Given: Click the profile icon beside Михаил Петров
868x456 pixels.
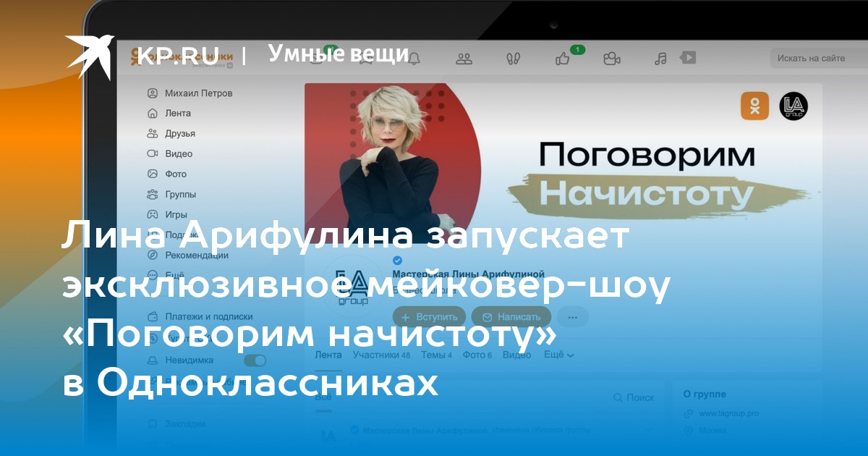Looking at the screenshot, I should click(x=153, y=93).
